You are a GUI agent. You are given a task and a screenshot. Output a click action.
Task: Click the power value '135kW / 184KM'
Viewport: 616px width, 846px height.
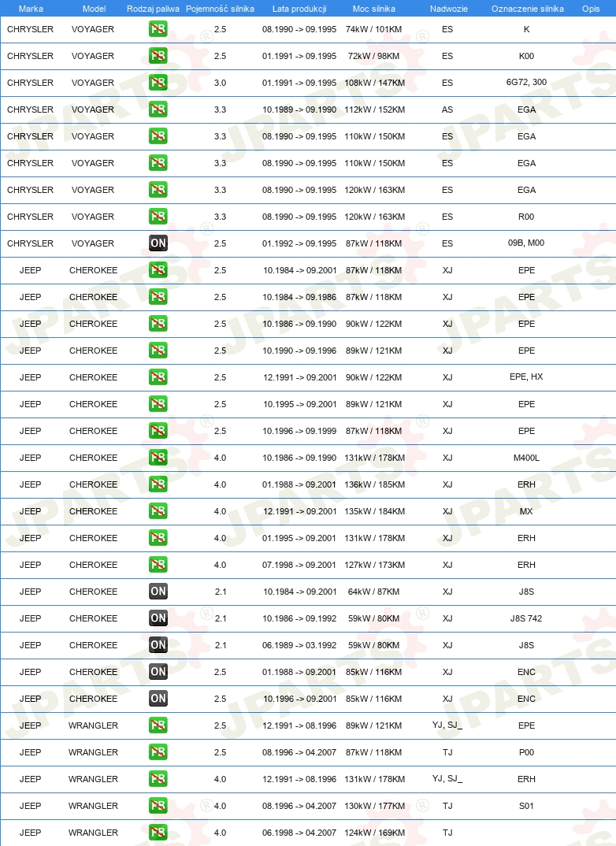tap(374, 511)
